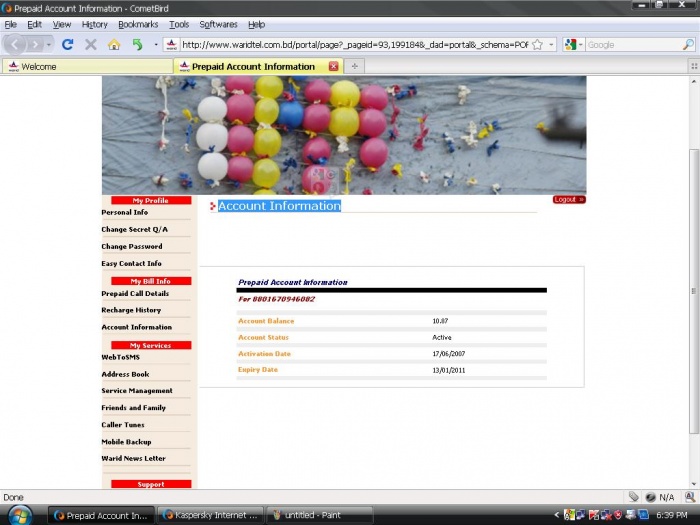Open Account Information sidebar link

136,327
